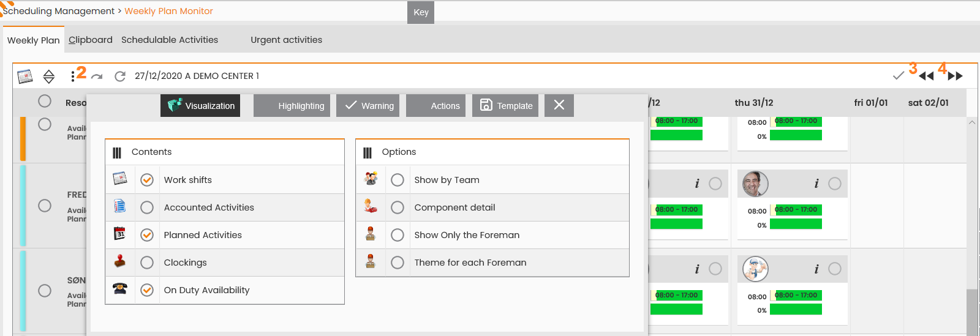Click the redo arrow icon

[97, 77]
